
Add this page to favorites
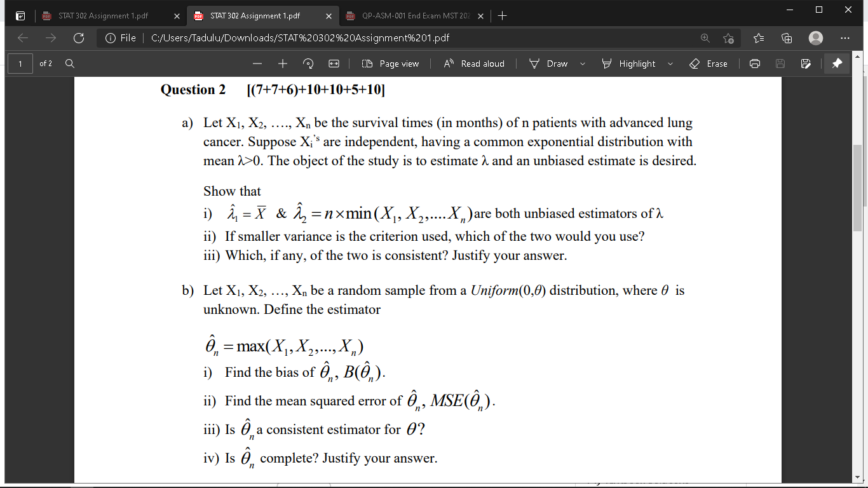click(729, 38)
